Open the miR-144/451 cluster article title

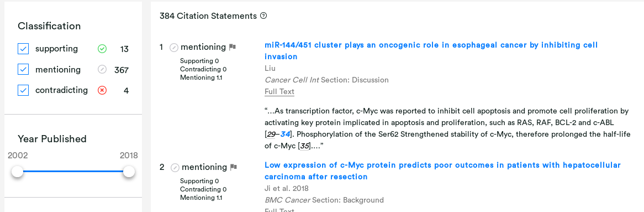[431, 50]
